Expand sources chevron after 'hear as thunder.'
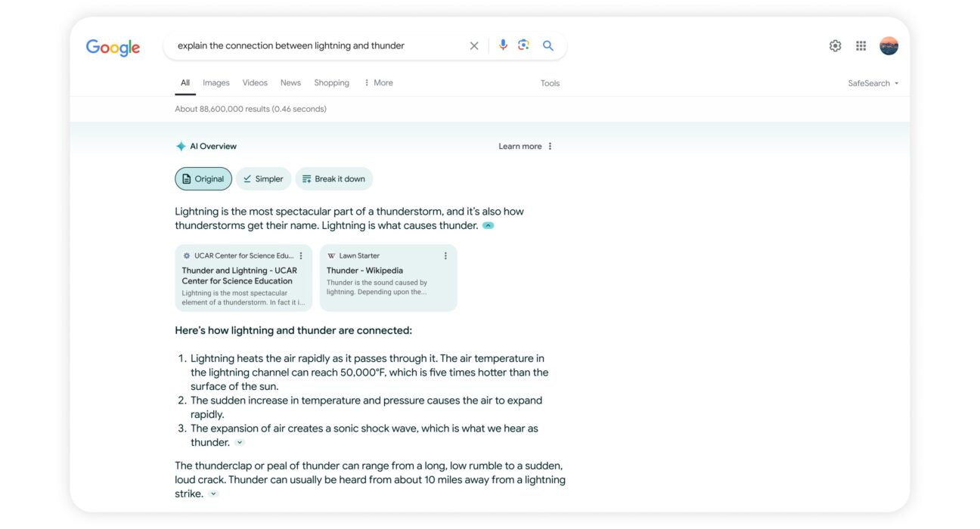The height and width of the screenshot is (529, 980). (x=240, y=443)
